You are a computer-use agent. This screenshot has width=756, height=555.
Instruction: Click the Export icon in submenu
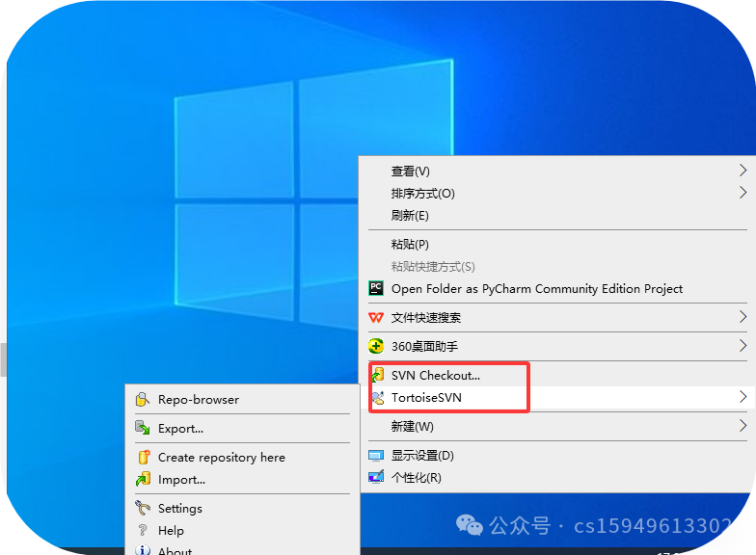click(x=142, y=428)
